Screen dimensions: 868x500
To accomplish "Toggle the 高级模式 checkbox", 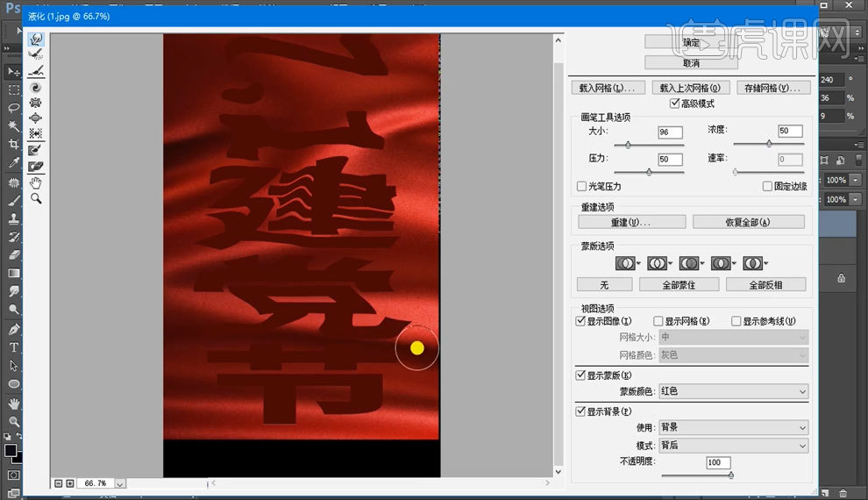I will coord(674,103).
